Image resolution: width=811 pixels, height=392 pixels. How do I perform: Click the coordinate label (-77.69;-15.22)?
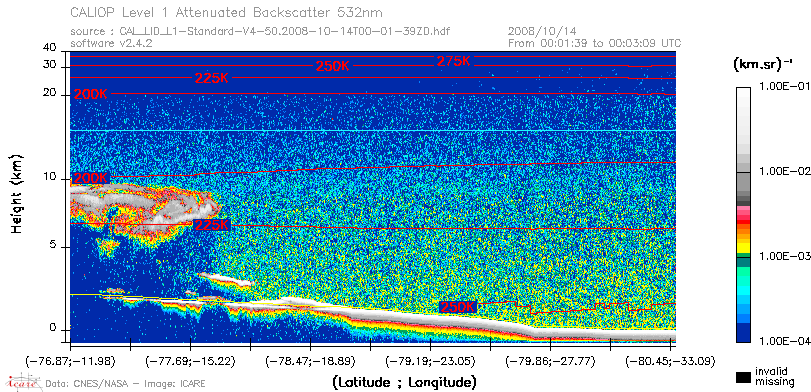(x=190, y=361)
